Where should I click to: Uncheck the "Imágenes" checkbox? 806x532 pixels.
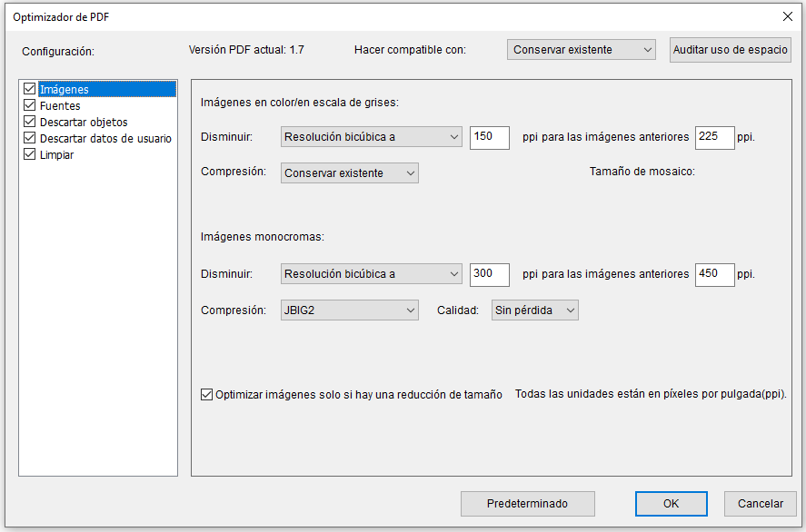(x=29, y=88)
